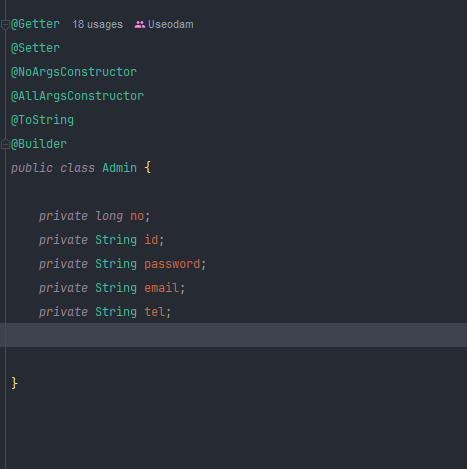Click the 'long' type keyword
The width and height of the screenshot is (467, 469).
click(x=109, y=216)
